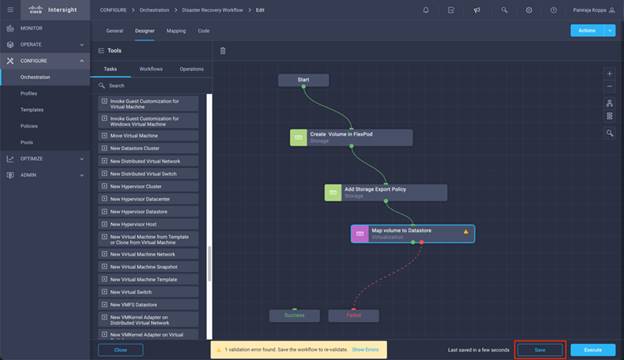Switch to the Mapping tab
Image resolution: width=624 pixels, height=360 pixels.
coord(176,31)
